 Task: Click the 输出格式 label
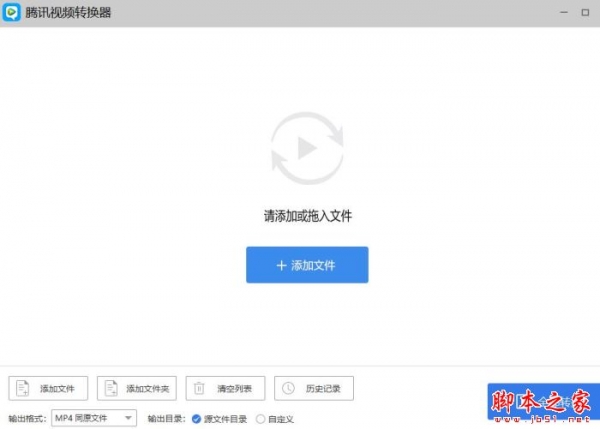[27, 419]
